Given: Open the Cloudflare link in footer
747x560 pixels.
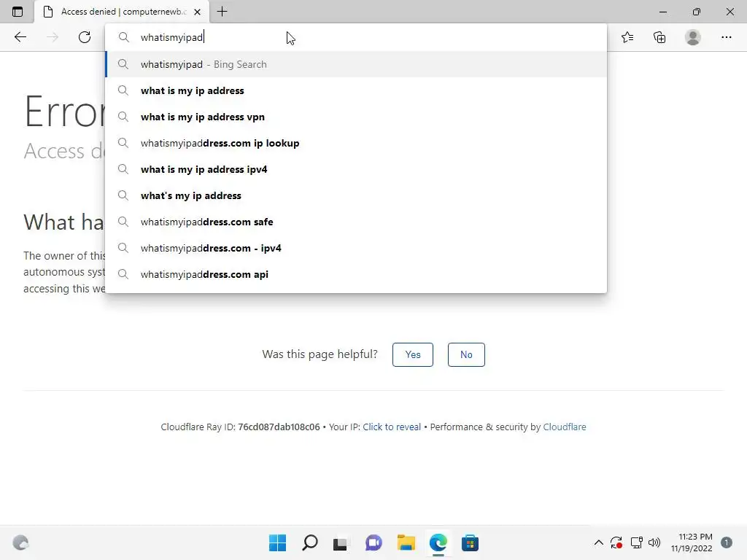Looking at the screenshot, I should click(565, 427).
